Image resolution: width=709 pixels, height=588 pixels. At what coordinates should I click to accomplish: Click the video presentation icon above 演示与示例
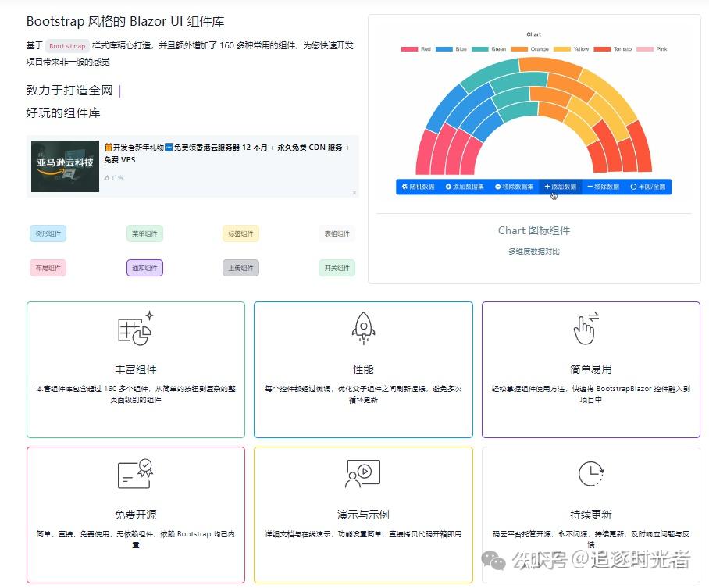pos(364,472)
